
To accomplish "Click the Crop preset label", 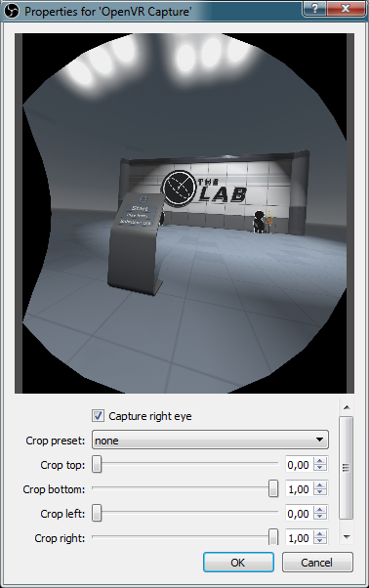I will tap(56, 441).
